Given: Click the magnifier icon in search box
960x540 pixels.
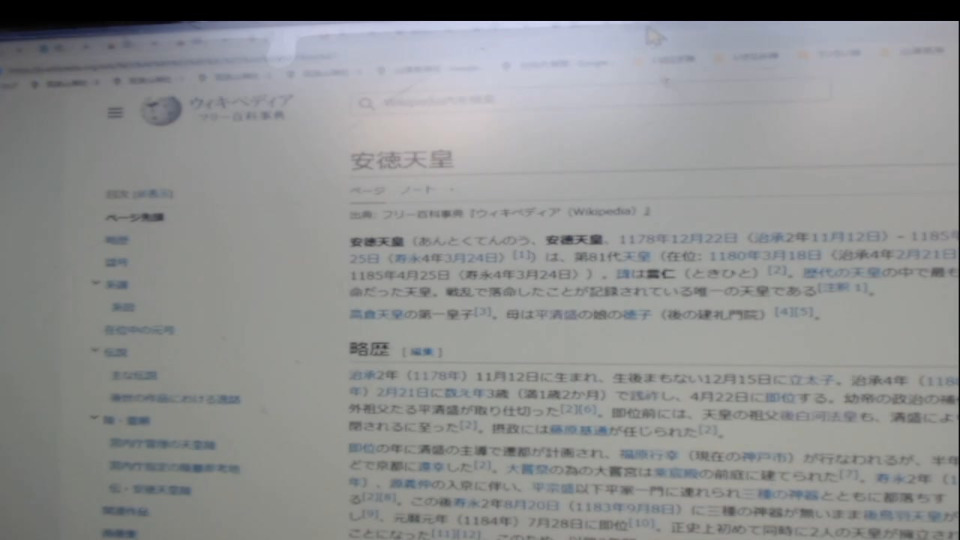Looking at the screenshot, I should point(366,103).
